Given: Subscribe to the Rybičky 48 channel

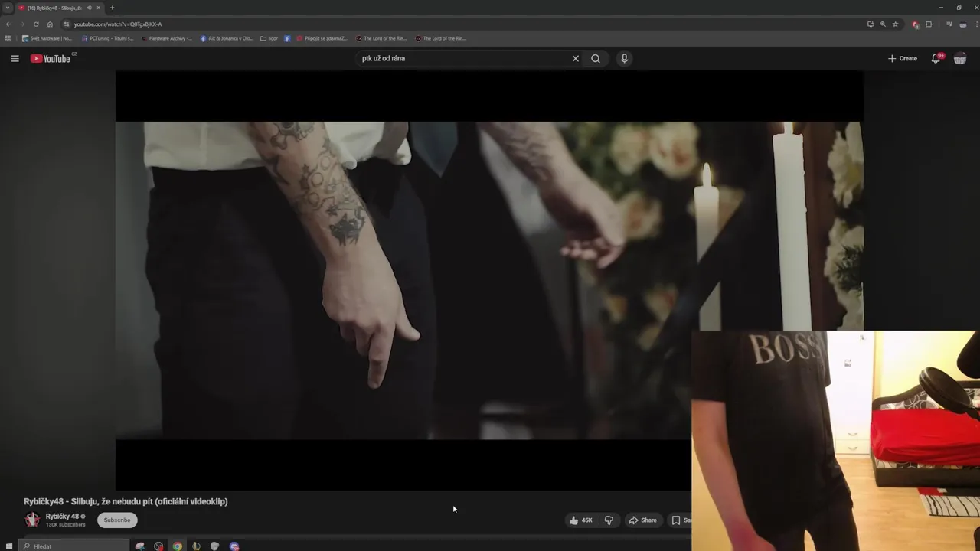Looking at the screenshot, I should [117, 520].
